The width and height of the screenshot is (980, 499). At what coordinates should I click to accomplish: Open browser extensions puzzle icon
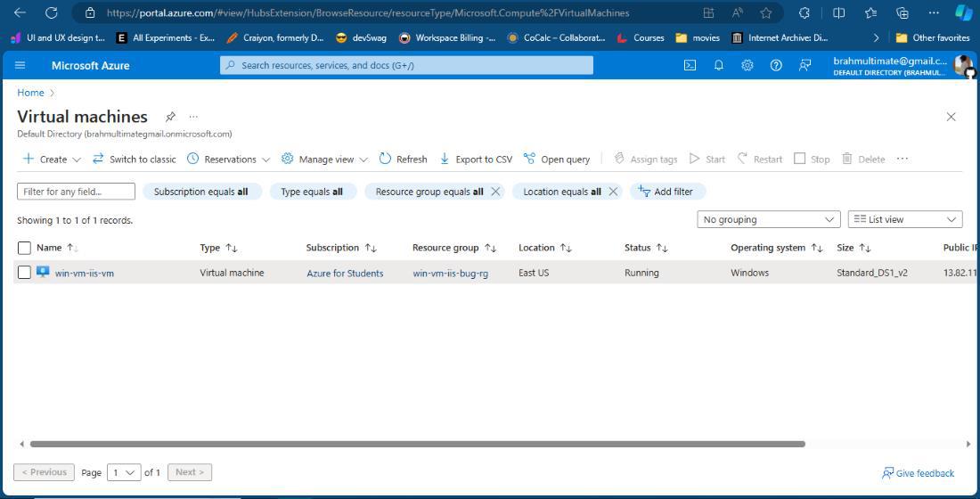(805, 12)
